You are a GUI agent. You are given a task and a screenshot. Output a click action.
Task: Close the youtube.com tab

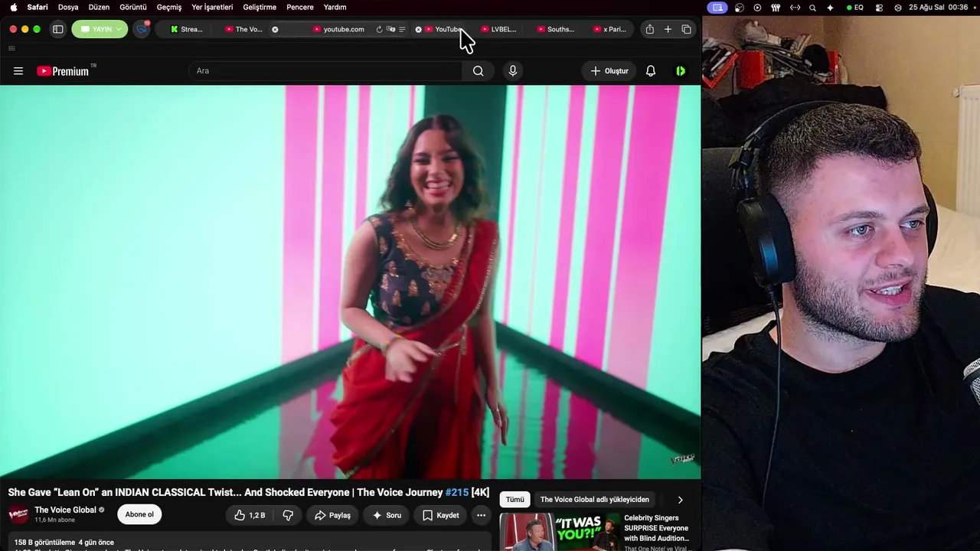(x=275, y=29)
